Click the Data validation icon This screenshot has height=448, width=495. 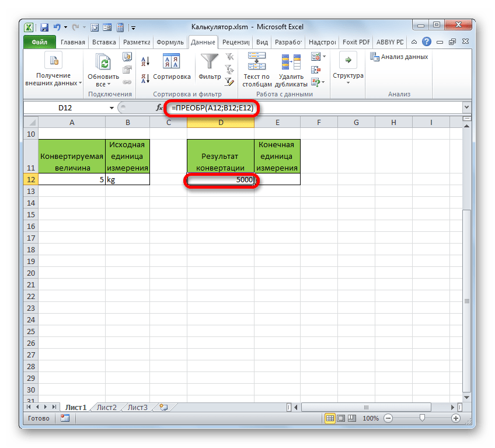pyautogui.click(x=316, y=57)
